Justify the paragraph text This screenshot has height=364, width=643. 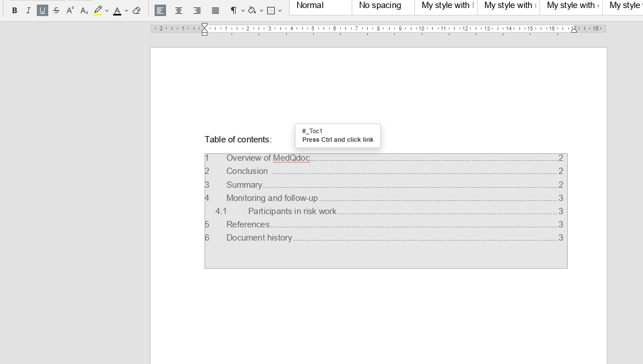[215, 10]
